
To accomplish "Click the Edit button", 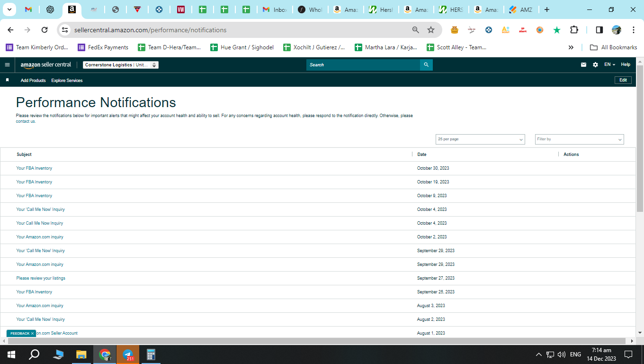I will click(x=623, y=80).
